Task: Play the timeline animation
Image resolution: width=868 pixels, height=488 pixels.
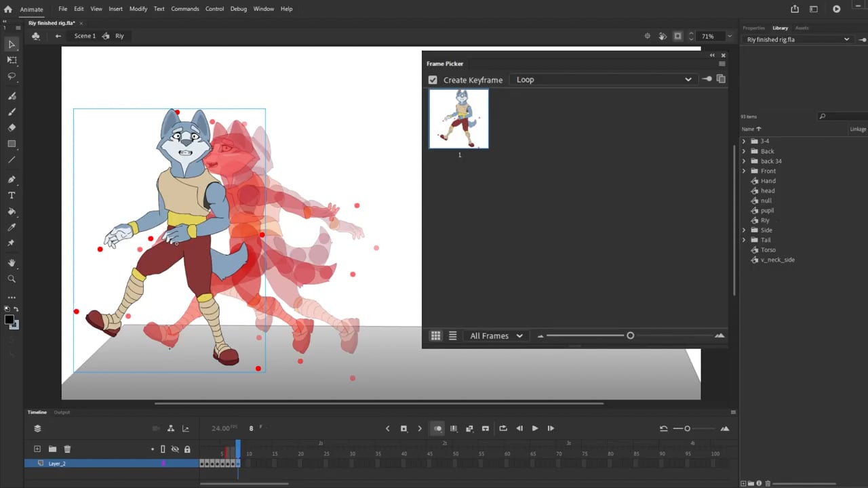Action: (x=535, y=428)
